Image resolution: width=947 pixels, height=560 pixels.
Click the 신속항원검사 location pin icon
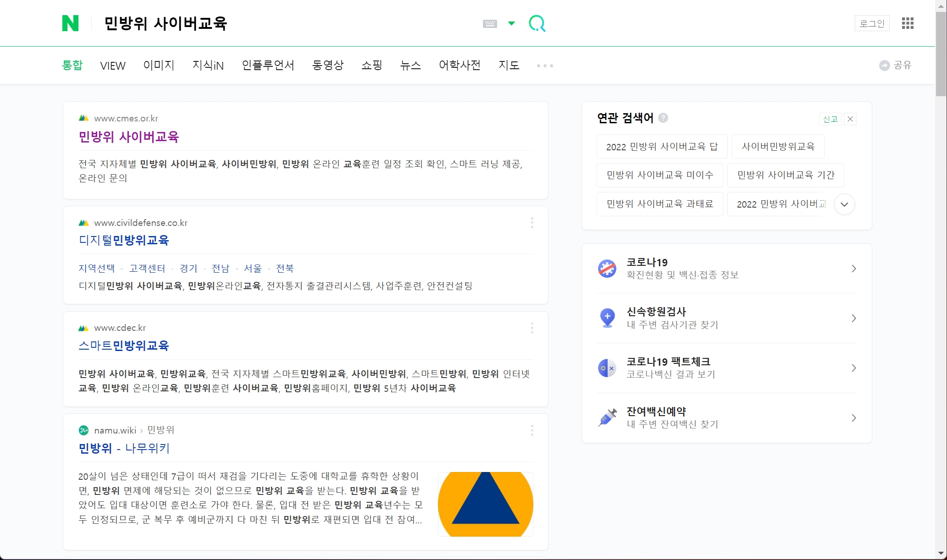click(607, 318)
